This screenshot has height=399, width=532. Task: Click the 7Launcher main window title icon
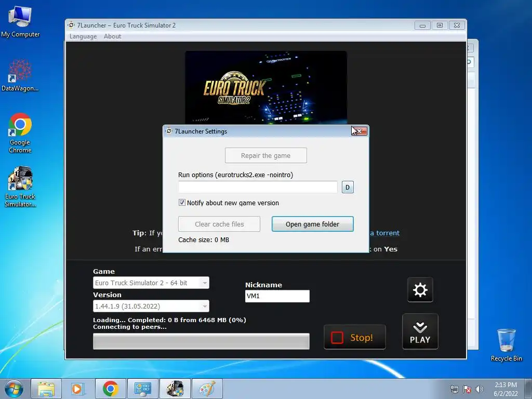coord(71,25)
